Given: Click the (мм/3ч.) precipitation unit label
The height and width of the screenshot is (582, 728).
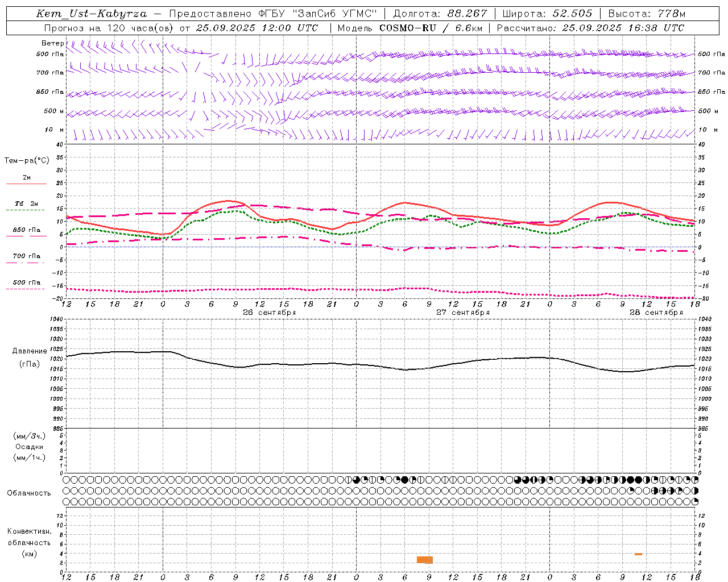Looking at the screenshot, I should tap(30, 436).
